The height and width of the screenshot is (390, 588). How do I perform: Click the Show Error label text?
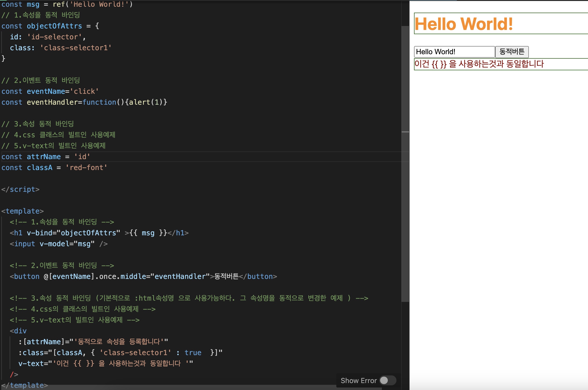pos(359,380)
